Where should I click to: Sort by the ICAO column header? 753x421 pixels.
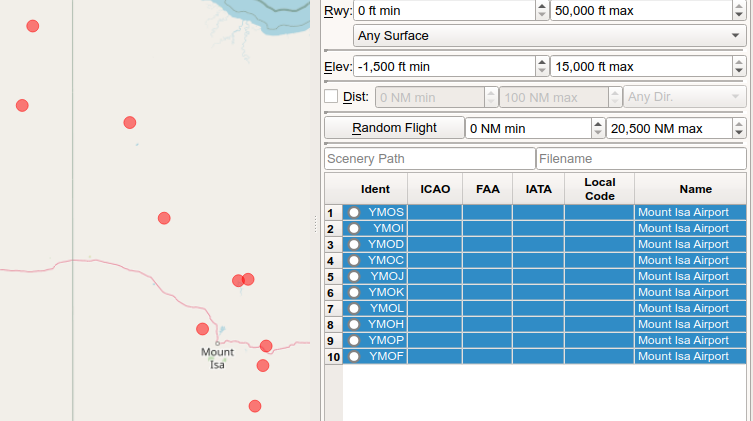435,189
